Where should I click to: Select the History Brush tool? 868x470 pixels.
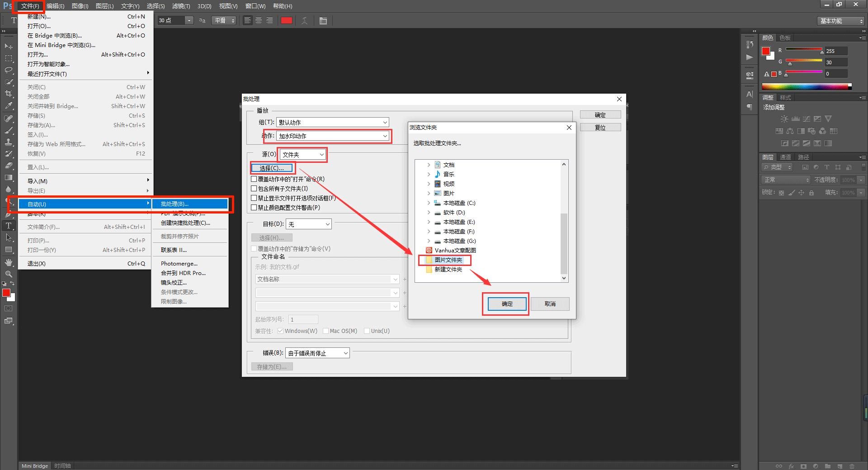pos(9,154)
